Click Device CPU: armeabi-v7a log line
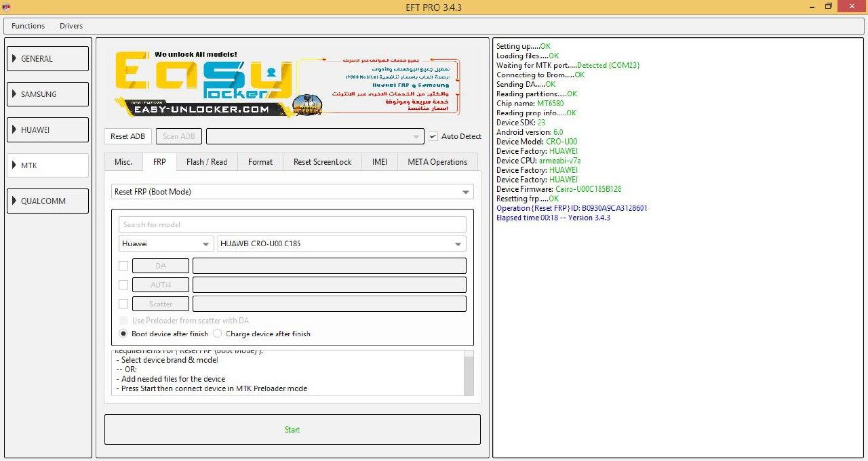Viewport: 868px width, 461px height. pyautogui.click(x=538, y=161)
